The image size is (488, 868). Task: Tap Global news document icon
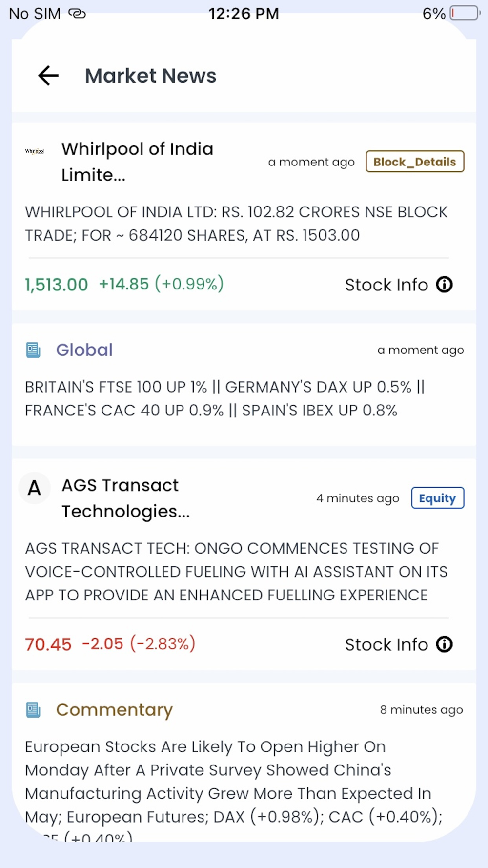click(x=33, y=350)
